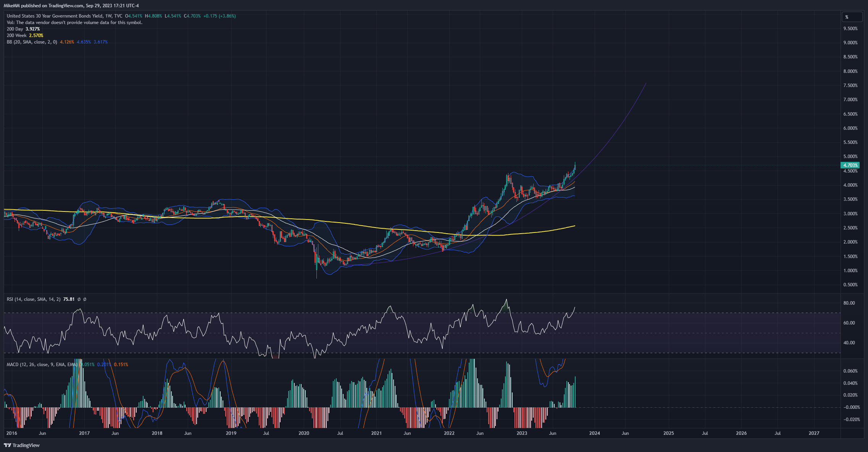Click the BB lower value 3.617%
868x452 pixels.
tap(101, 42)
